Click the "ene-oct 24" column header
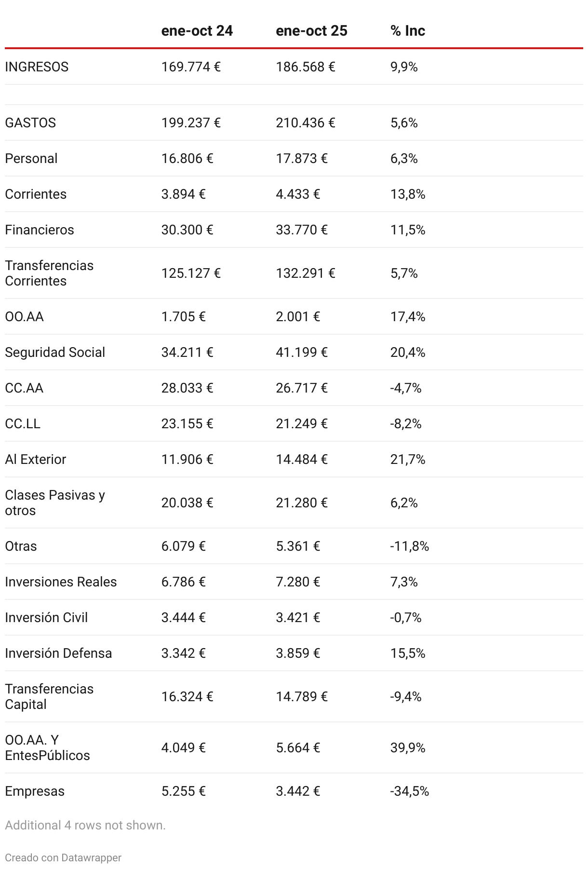Image resolution: width=588 pixels, height=869 pixels. pos(197,31)
